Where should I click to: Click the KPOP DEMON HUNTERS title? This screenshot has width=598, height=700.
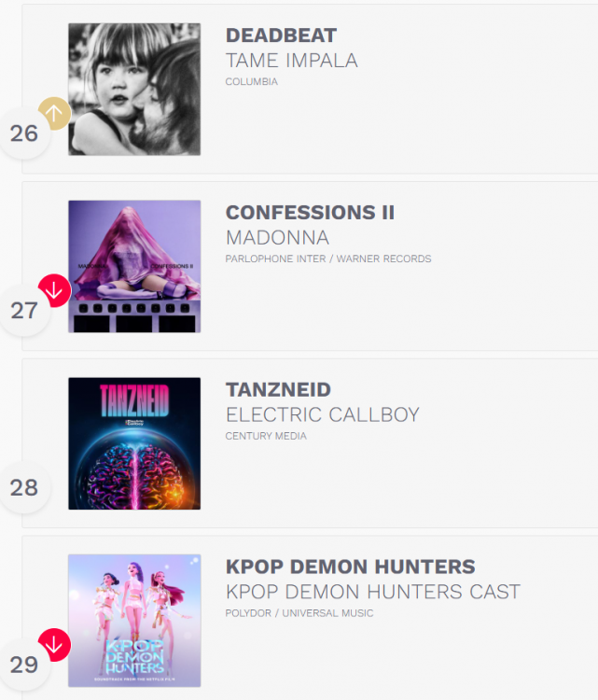(351, 567)
